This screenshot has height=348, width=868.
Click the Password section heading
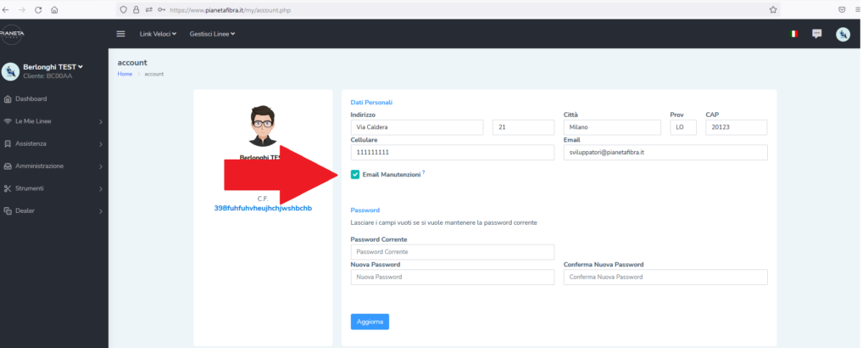[364, 210]
